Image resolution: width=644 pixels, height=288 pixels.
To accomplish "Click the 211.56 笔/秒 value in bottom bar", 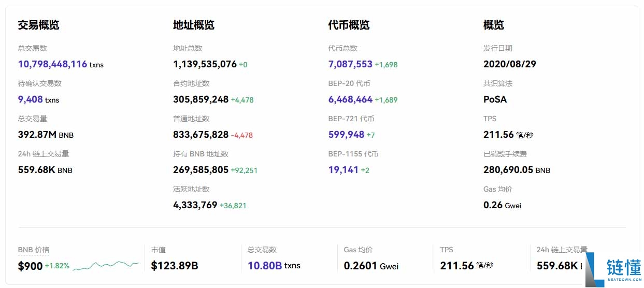I will coord(467,266).
